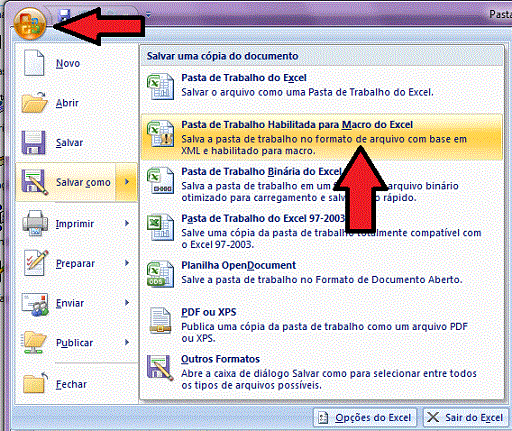Click the Planilha OpenDocument ODS icon
512x431 pixels.
click(160, 274)
